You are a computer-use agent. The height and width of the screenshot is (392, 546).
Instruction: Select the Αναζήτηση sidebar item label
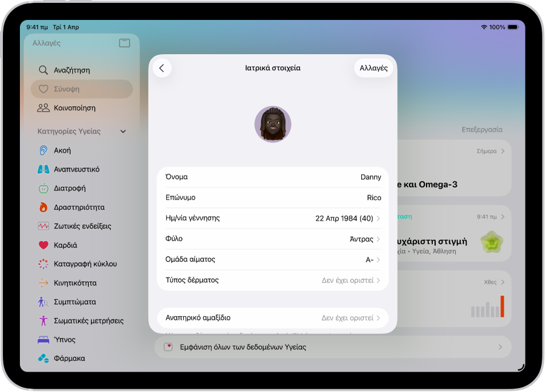pyautogui.click(x=72, y=70)
